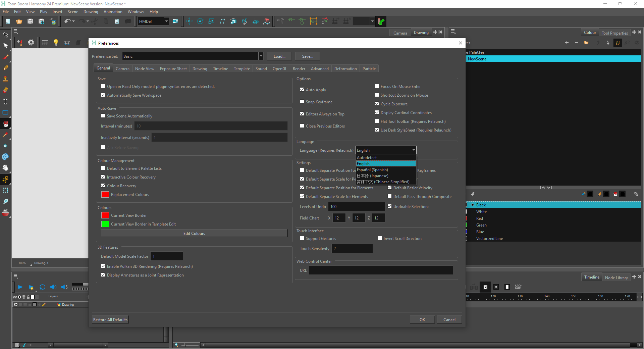Click the Edit Colours button
Viewport: 644px width, 349px height.
(x=194, y=234)
